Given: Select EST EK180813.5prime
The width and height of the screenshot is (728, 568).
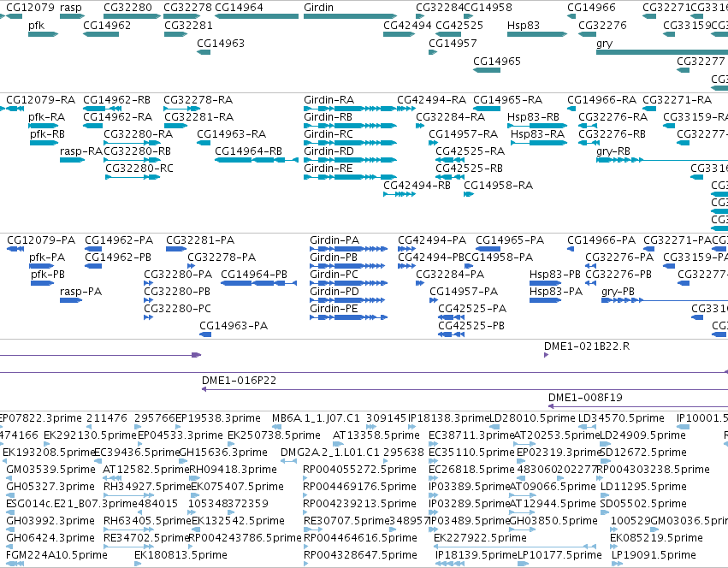Looking at the screenshot, I should 181,555.
